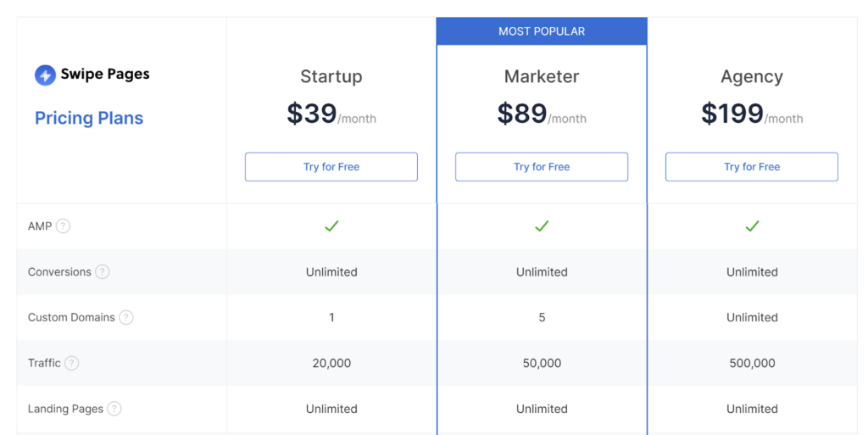Click the Swipe Pages lightning logo icon
The image size is (868, 435).
46,75
